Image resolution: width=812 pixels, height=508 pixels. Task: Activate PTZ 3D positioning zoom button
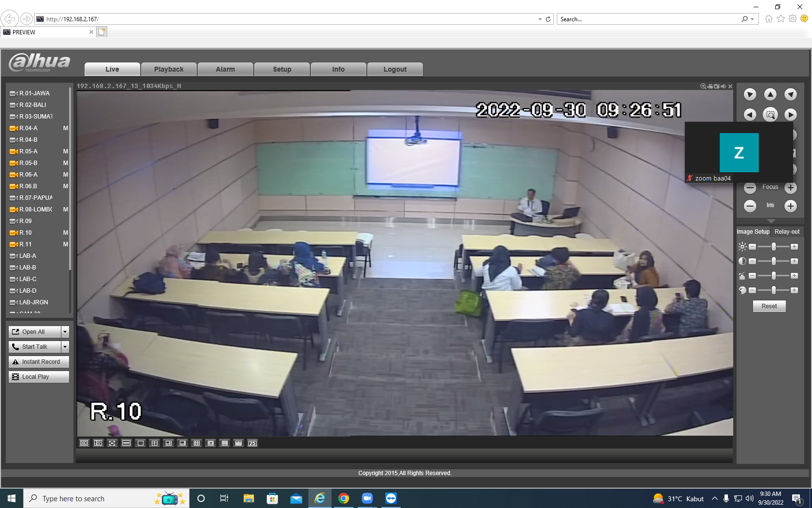[770, 115]
